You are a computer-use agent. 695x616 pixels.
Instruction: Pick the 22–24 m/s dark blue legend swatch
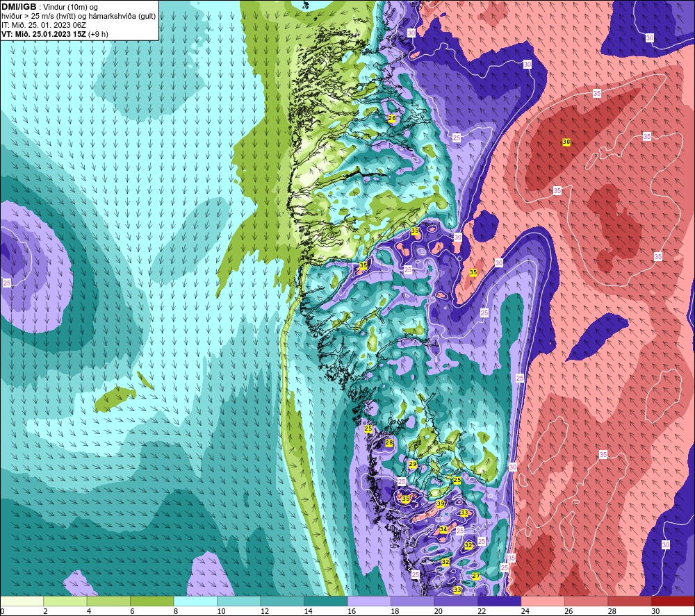coord(500,601)
